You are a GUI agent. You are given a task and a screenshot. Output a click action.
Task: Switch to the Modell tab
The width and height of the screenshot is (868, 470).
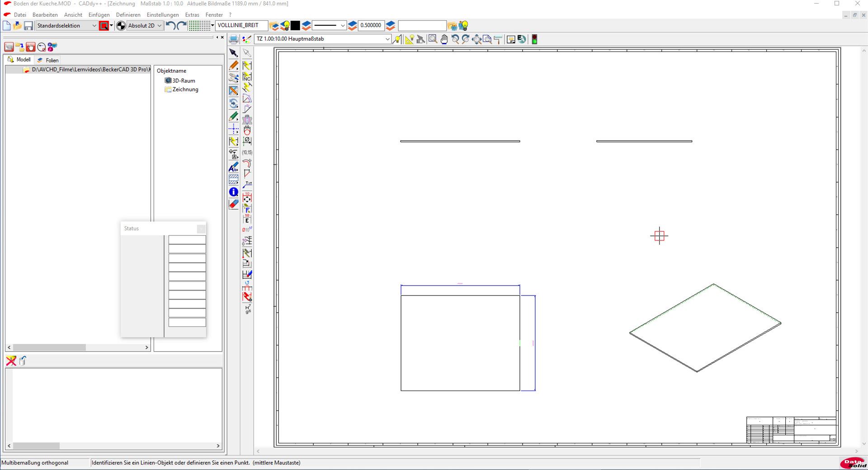(19, 60)
